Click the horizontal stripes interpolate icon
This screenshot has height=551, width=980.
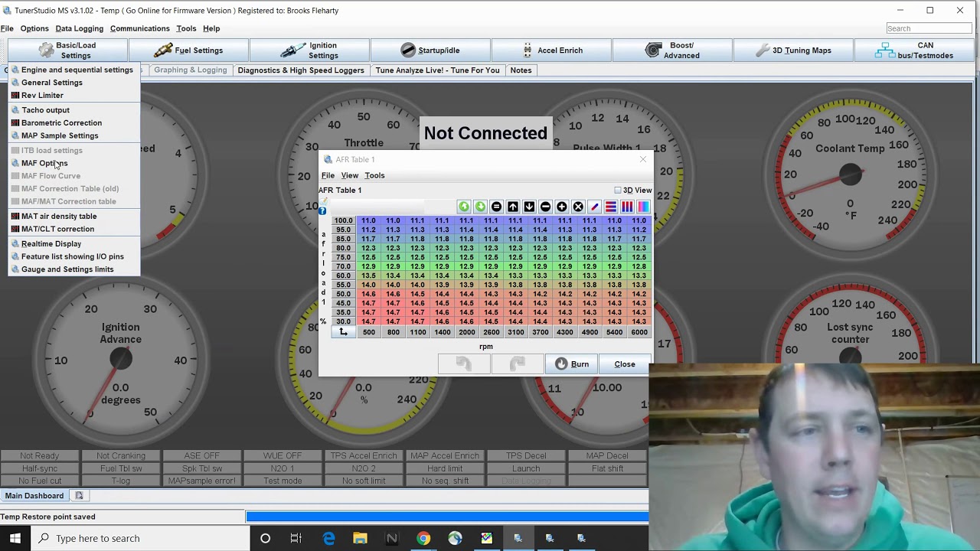pyautogui.click(x=611, y=207)
